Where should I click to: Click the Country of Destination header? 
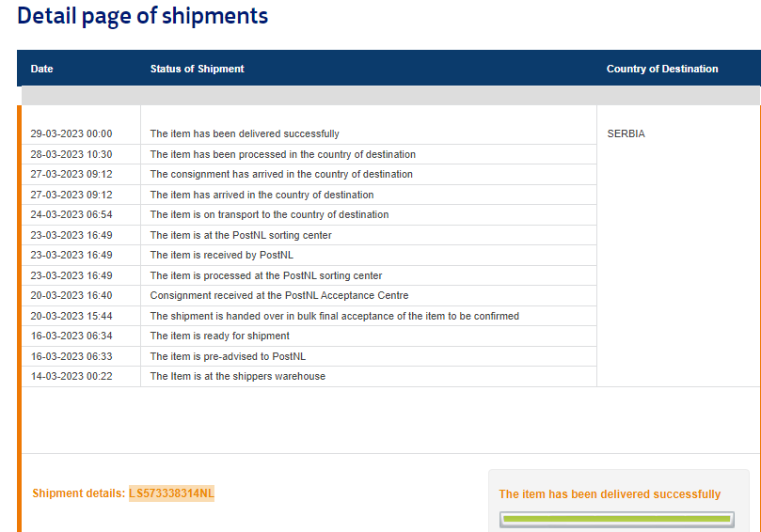(x=661, y=69)
